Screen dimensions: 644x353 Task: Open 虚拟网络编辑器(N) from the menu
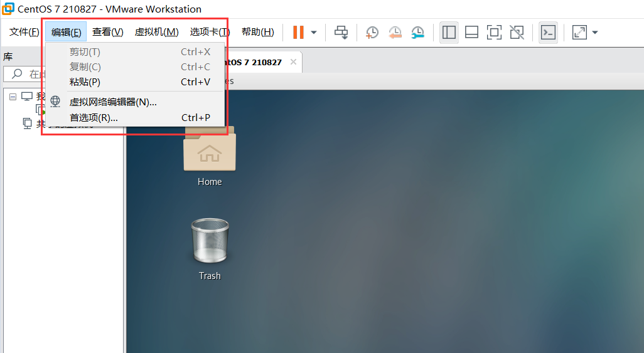point(136,102)
